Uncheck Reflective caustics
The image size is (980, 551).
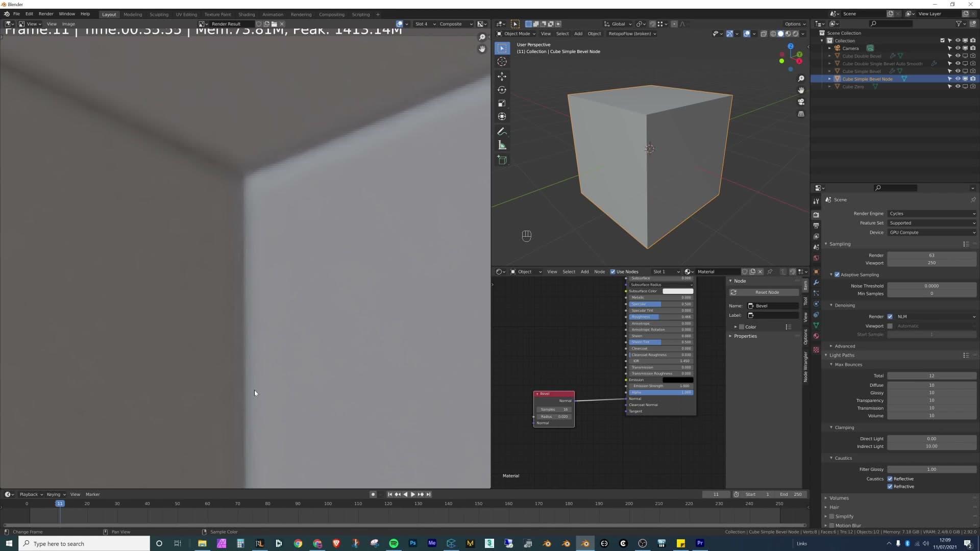tap(890, 479)
